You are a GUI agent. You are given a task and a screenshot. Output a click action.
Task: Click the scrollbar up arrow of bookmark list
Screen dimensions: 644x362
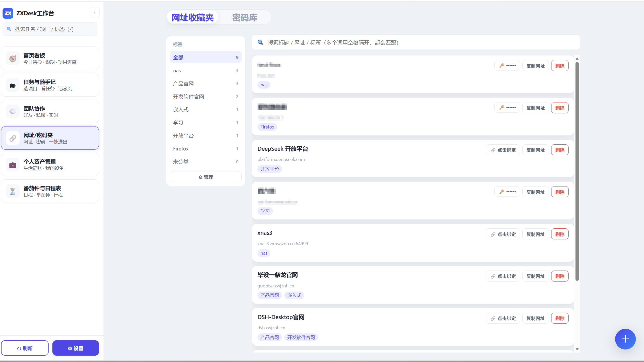coord(577,59)
